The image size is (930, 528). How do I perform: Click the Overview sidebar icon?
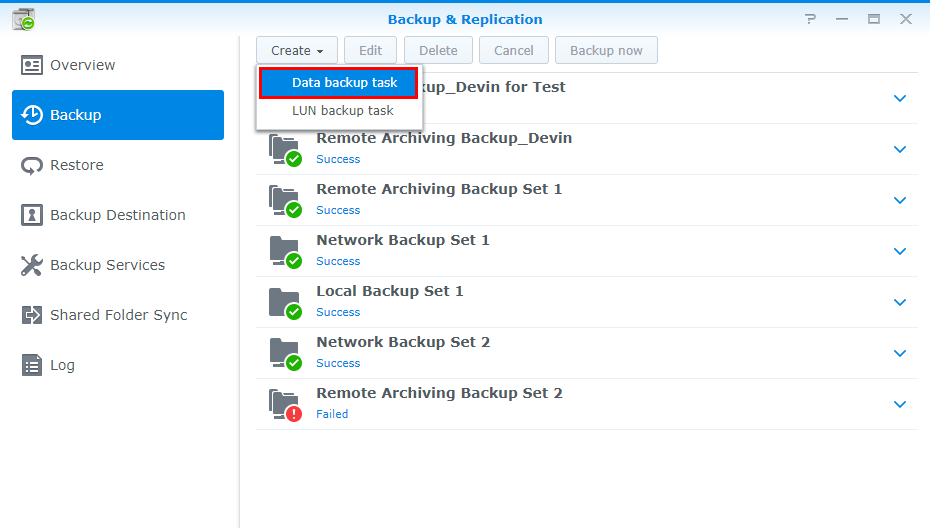32,65
